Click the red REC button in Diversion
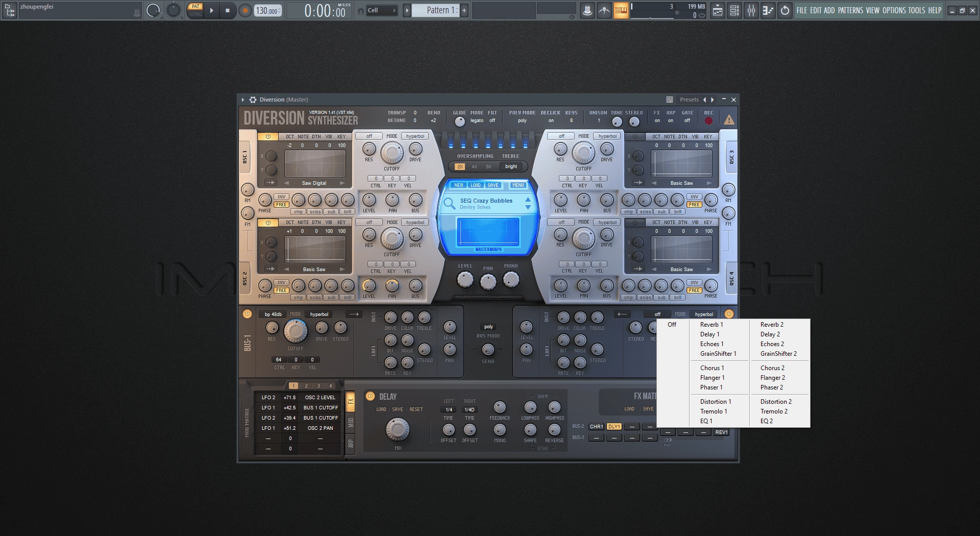Image resolution: width=980 pixels, height=536 pixels. (x=708, y=120)
